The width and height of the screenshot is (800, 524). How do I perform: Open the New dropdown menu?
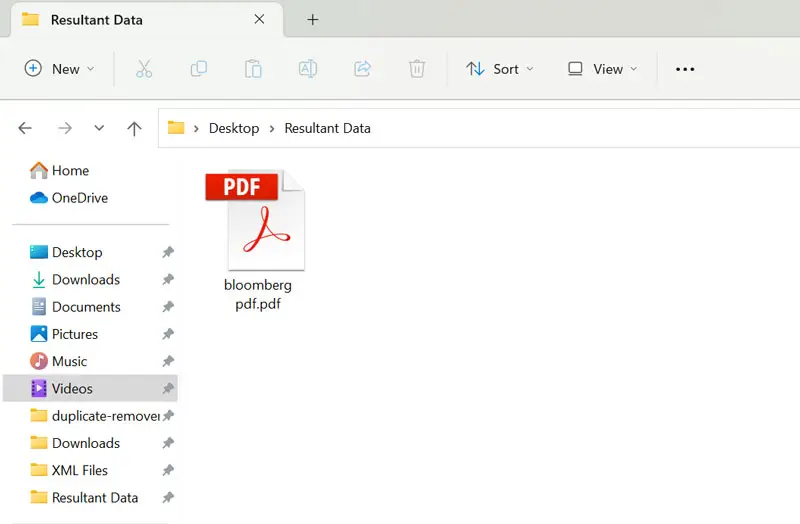click(x=60, y=69)
